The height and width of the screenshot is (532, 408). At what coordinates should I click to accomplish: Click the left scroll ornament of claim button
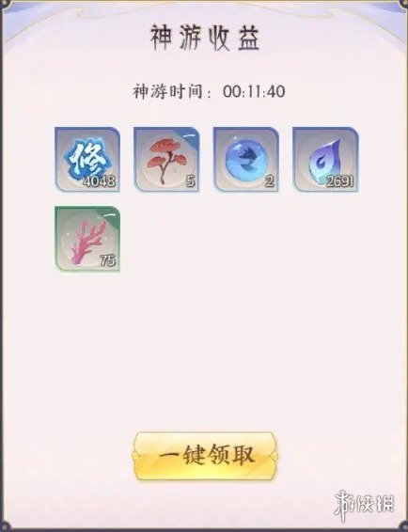[138, 456]
